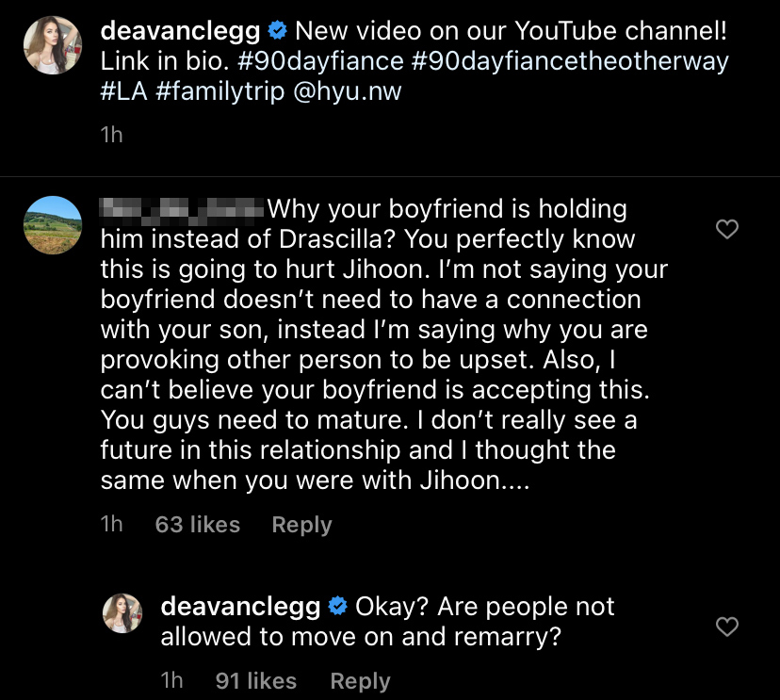The height and width of the screenshot is (700, 780).
Task: Click the 1h timestamp under the caption
Action: (111, 135)
